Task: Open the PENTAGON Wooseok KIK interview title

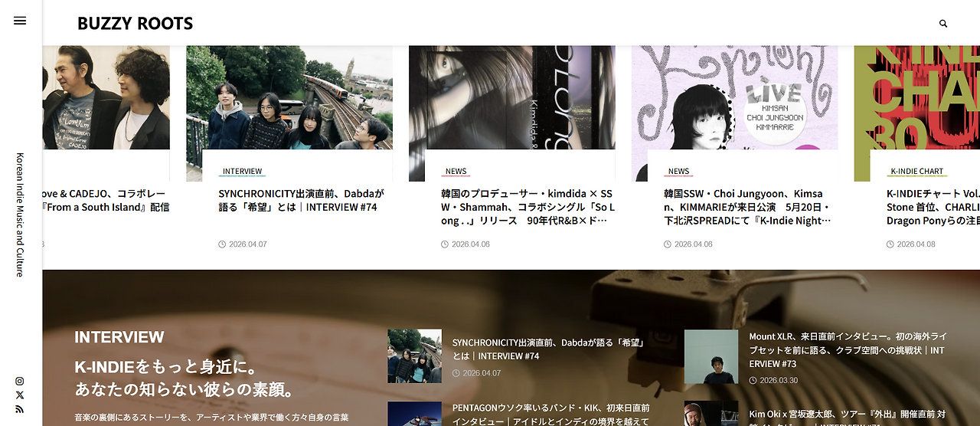Action: coord(551,415)
